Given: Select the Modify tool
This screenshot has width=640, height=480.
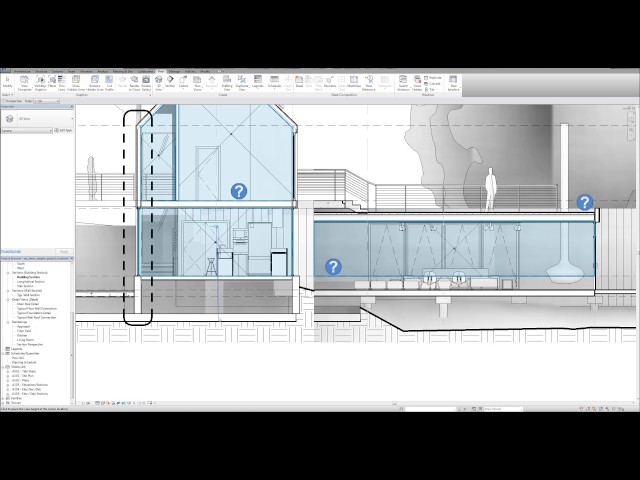Looking at the screenshot, I should tap(7, 82).
